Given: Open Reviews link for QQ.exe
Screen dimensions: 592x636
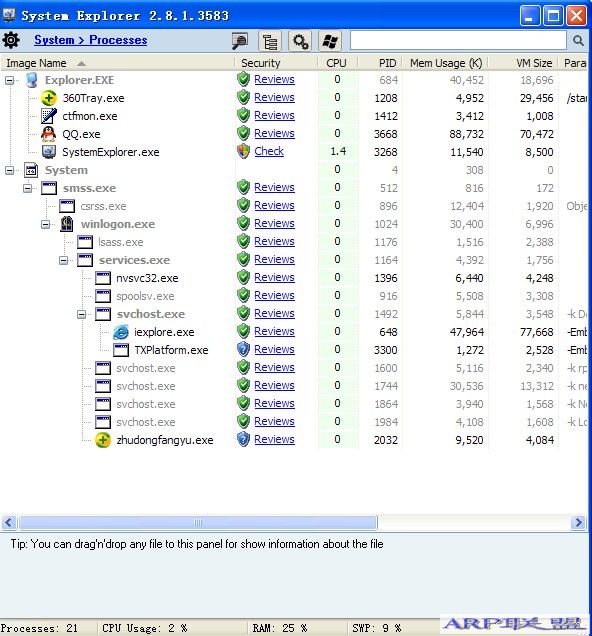Looking at the screenshot, I should [275, 133].
